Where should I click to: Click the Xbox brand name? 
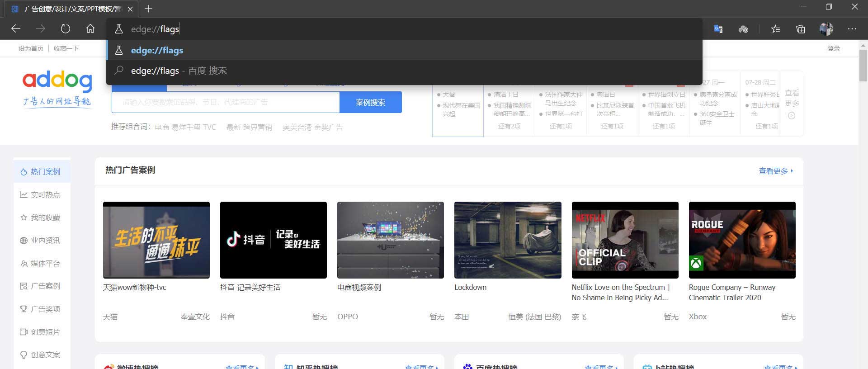(698, 317)
